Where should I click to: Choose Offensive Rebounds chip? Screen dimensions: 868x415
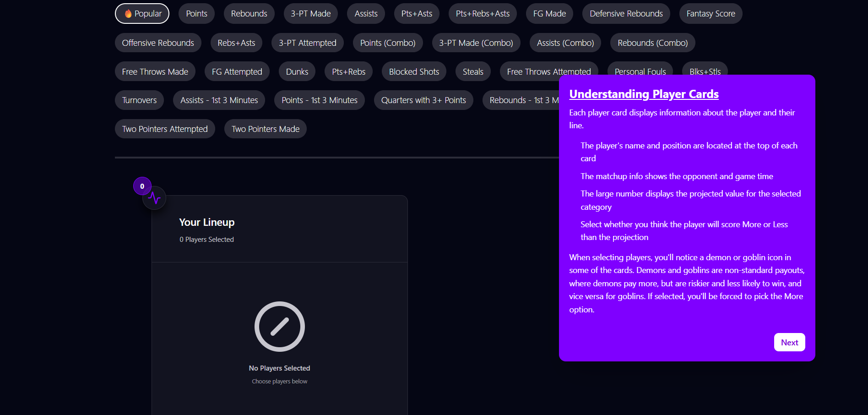click(158, 43)
